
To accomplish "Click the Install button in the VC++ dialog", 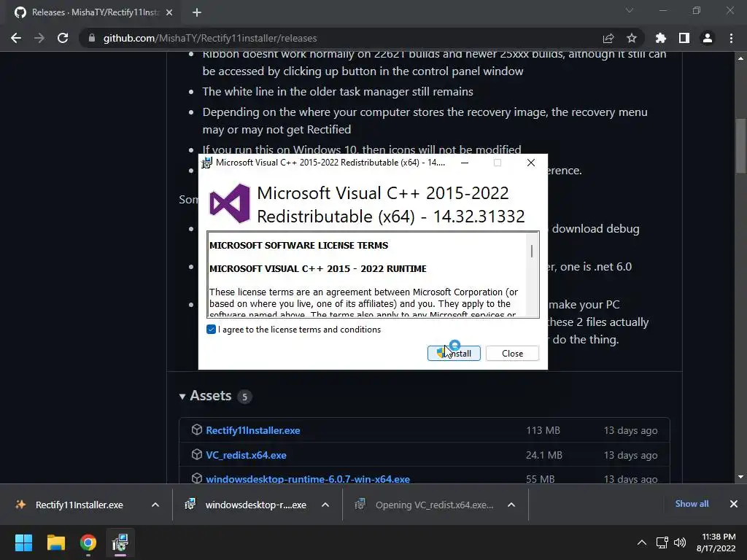I will pyautogui.click(x=454, y=354).
